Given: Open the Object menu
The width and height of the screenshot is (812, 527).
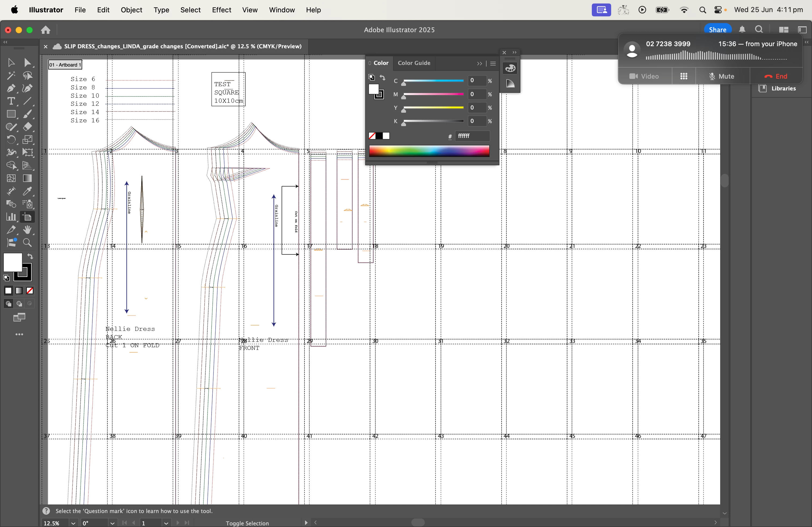Looking at the screenshot, I should click(x=131, y=10).
